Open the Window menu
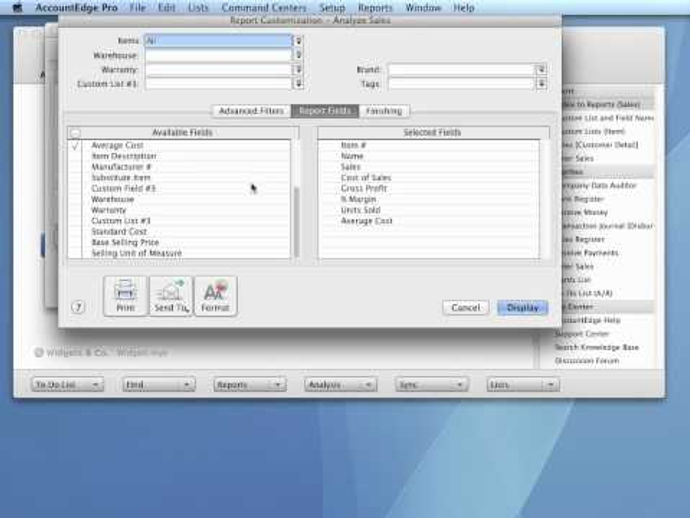 click(423, 7)
